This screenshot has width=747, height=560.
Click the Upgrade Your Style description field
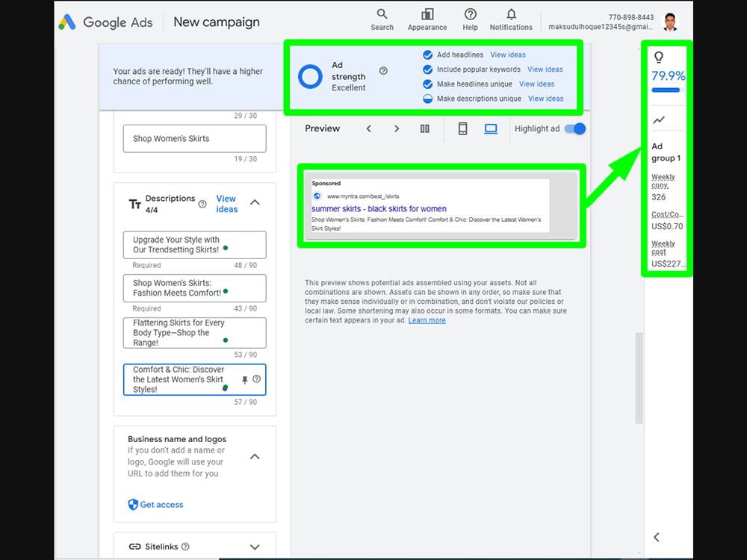[194, 245]
